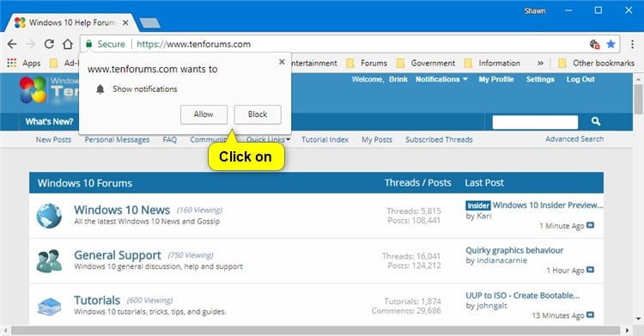Open the Chrome three-dot menu
The image size is (644, 336).
click(x=632, y=44)
